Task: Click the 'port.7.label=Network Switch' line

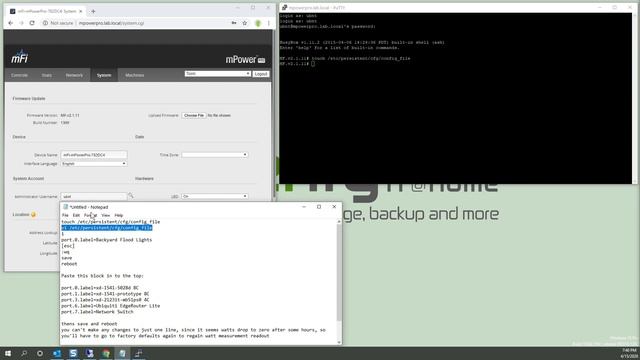Action: click(x=97, y=311)
